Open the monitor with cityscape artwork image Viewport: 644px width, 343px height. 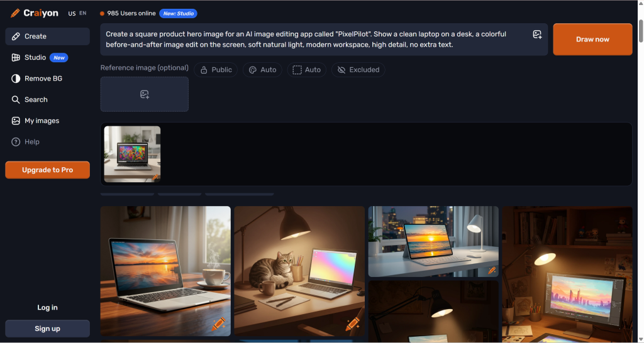pyautogui.click(x=567, y=274)
